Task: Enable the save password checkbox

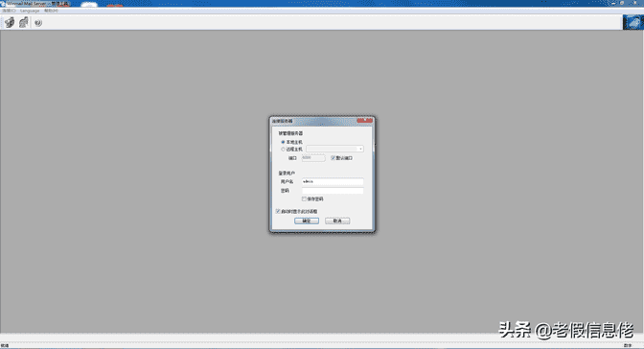Action: (304, 199)
